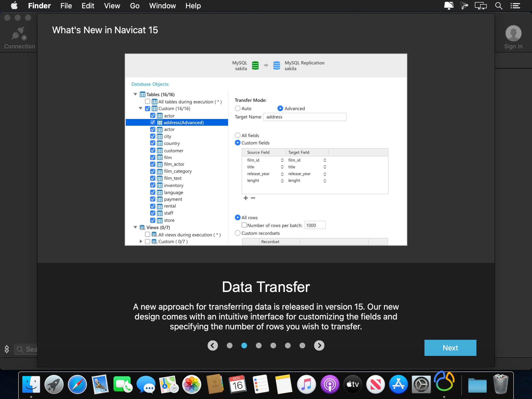Click the Remove row button in custom fields
532x399 pixels.
252,198
